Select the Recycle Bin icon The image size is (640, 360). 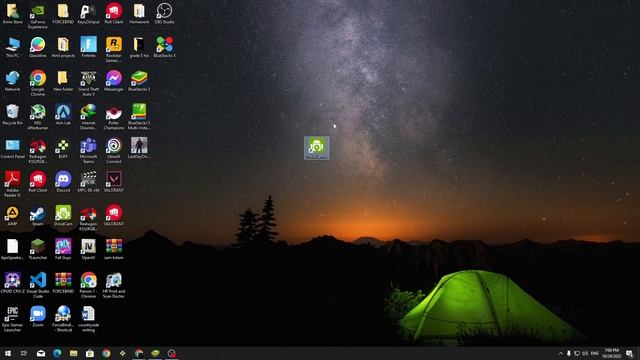pos(12,114)
